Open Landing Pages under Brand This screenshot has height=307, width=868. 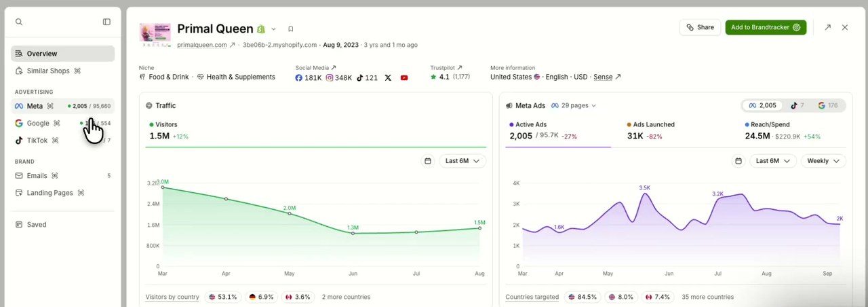pos(62,193)
